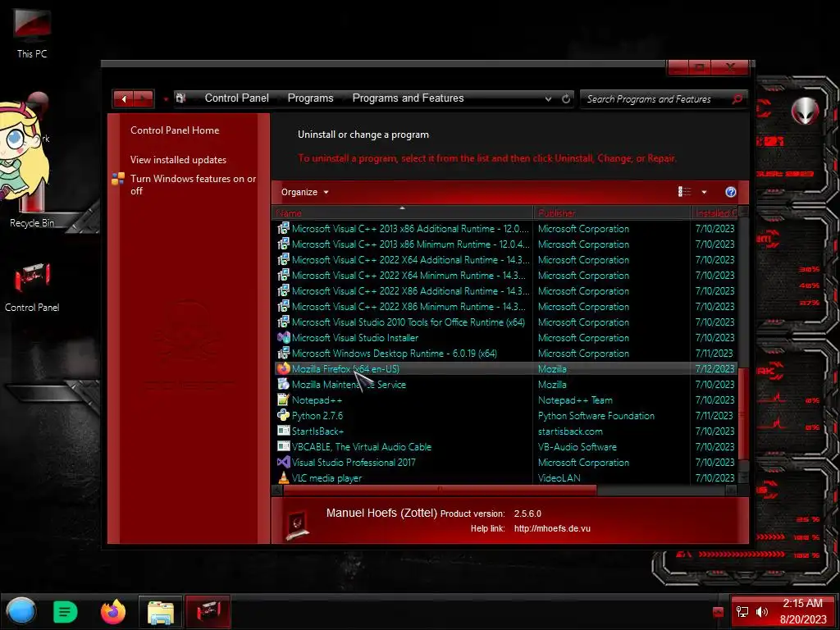This screenshot has height=630, width=840.
Task: Switch to Control Panel taskbar button
Action: click(x=208, y=612)
